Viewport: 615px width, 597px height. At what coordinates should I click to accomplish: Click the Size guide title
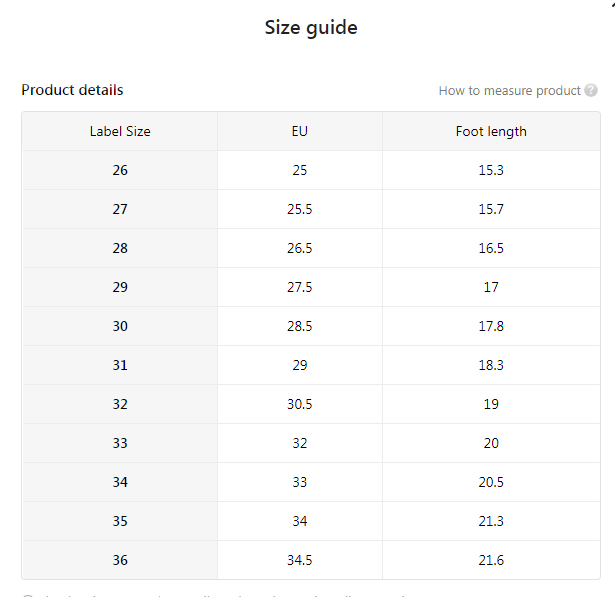[x=311, y=28]
